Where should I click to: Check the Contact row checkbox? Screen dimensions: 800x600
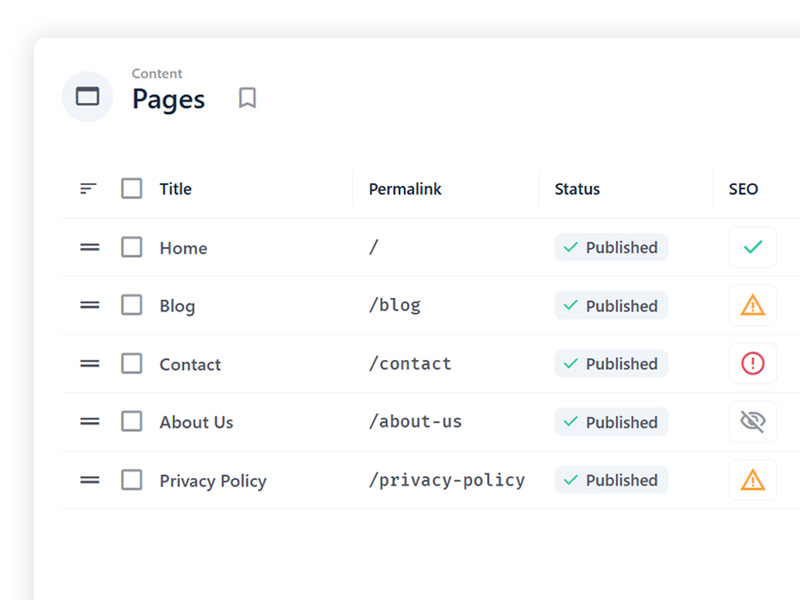[x=131, y=364]
